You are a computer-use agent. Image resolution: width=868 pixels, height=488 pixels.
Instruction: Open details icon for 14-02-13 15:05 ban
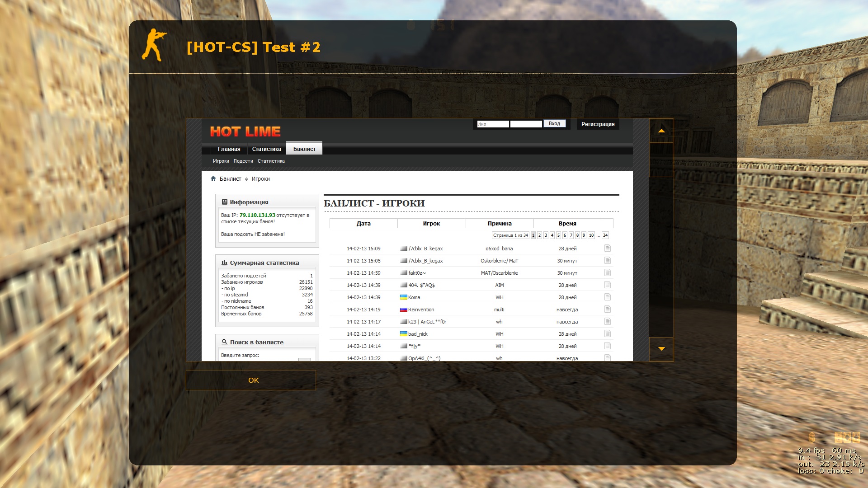tap(607, 260)
